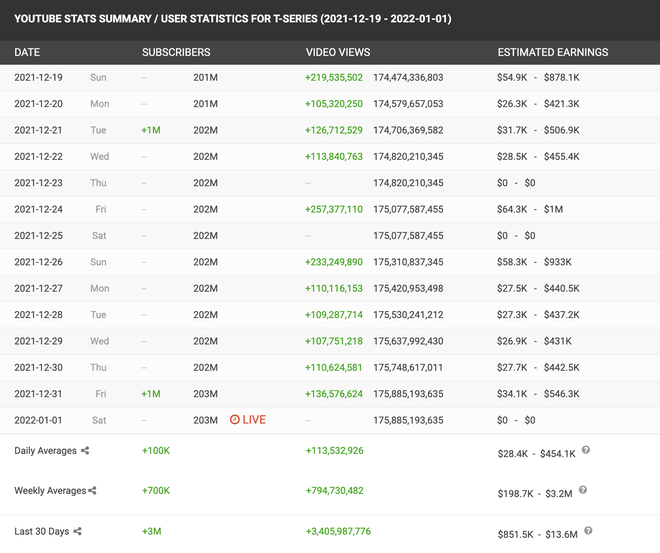Open help icon beside $851.5K - $13.6M

(588, 531)
